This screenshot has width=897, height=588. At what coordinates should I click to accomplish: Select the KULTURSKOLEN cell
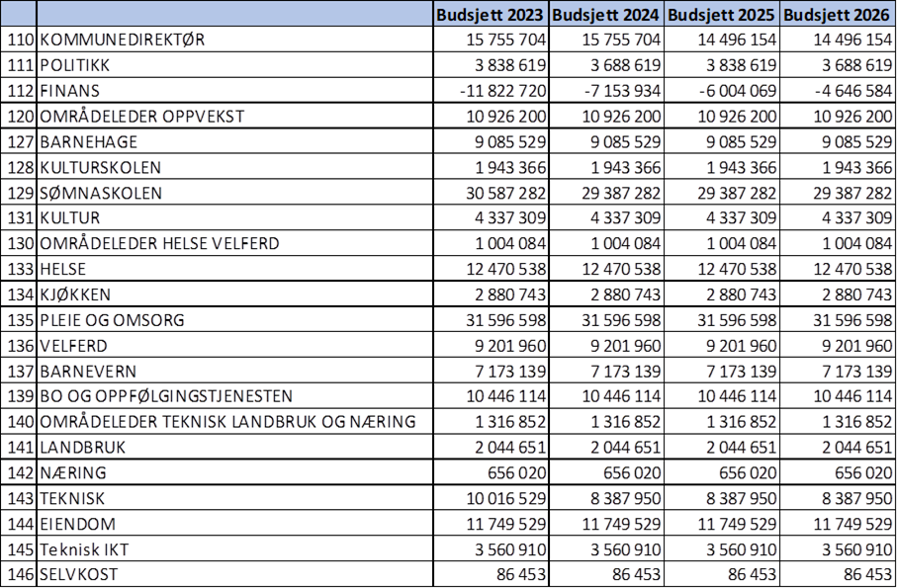coord(234,167)
